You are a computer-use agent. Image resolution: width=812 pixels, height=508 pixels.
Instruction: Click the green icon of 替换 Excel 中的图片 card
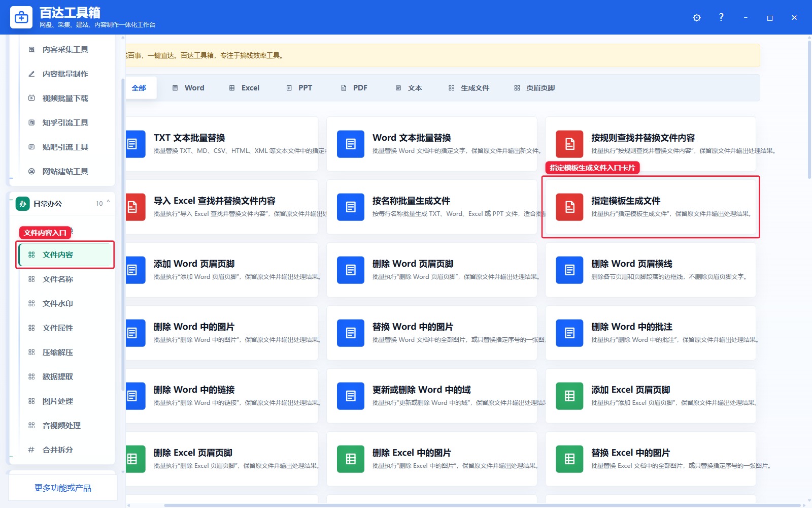(x=569, y=459)
